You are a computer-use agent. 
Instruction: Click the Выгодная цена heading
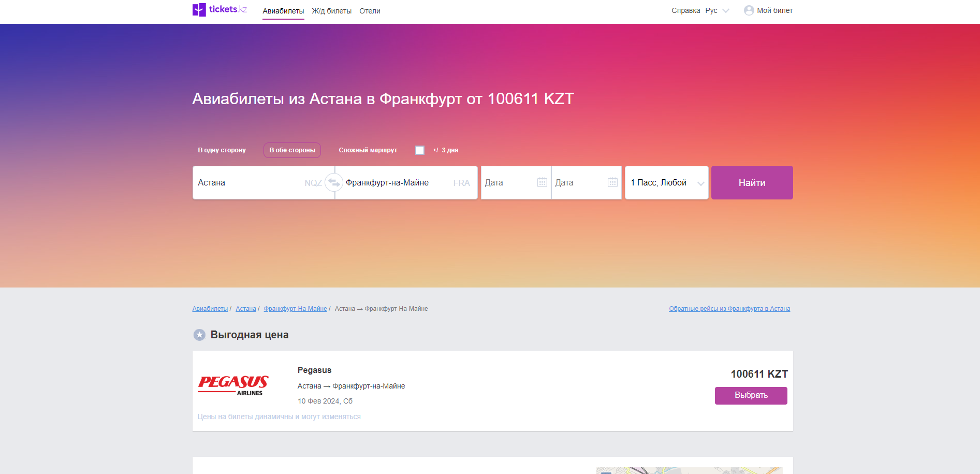click(x=249, y=335)
